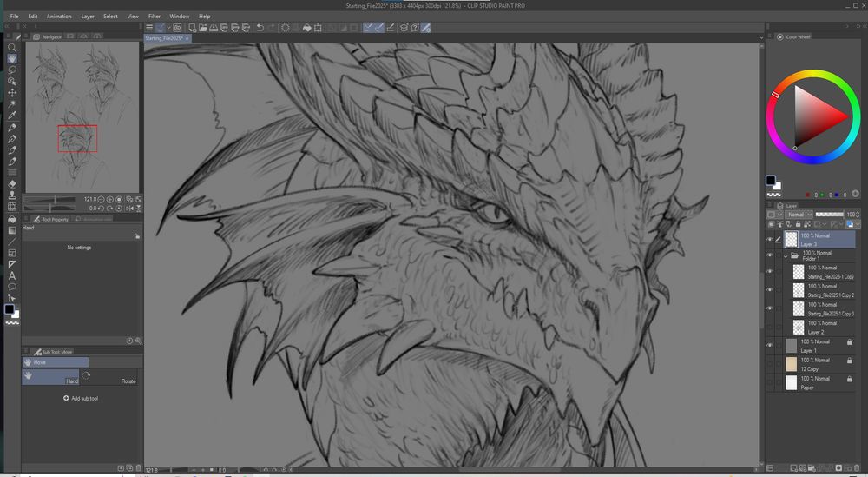
Task: Select the Rotate sub tool
Action: [109, 377]
